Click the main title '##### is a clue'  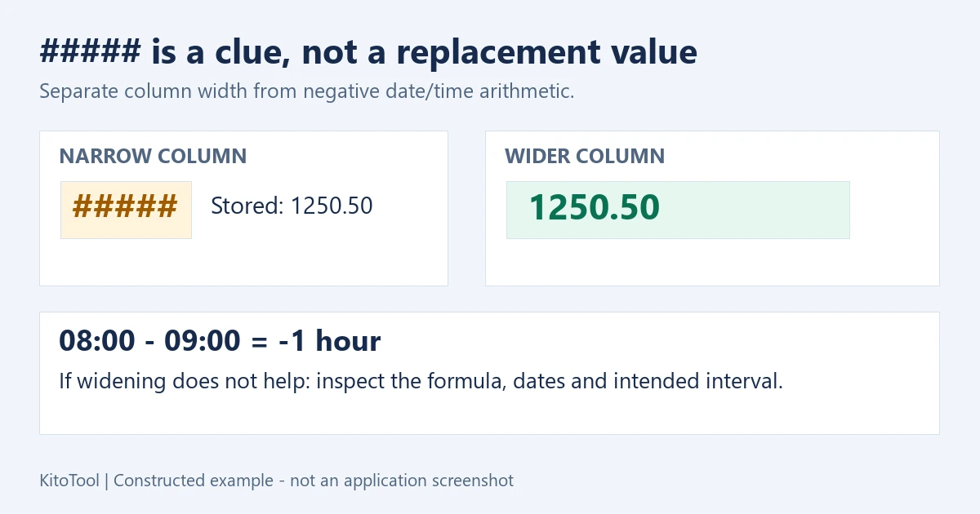(368, 53)
